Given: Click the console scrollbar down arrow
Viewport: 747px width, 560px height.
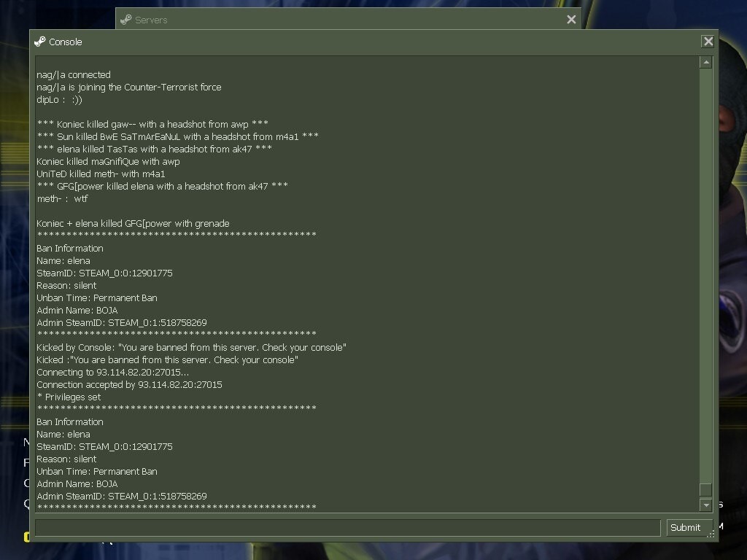Looking at the screenshot, I should coord(706,505).
